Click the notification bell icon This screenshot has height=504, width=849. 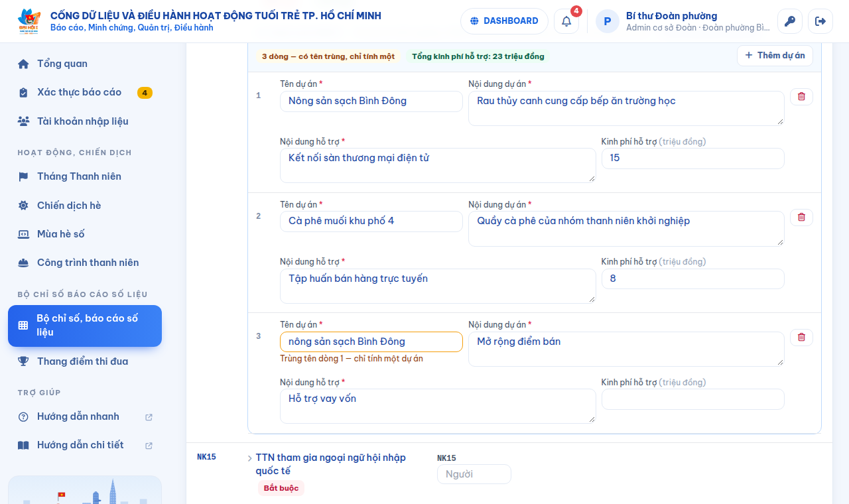tap(566, 21)
